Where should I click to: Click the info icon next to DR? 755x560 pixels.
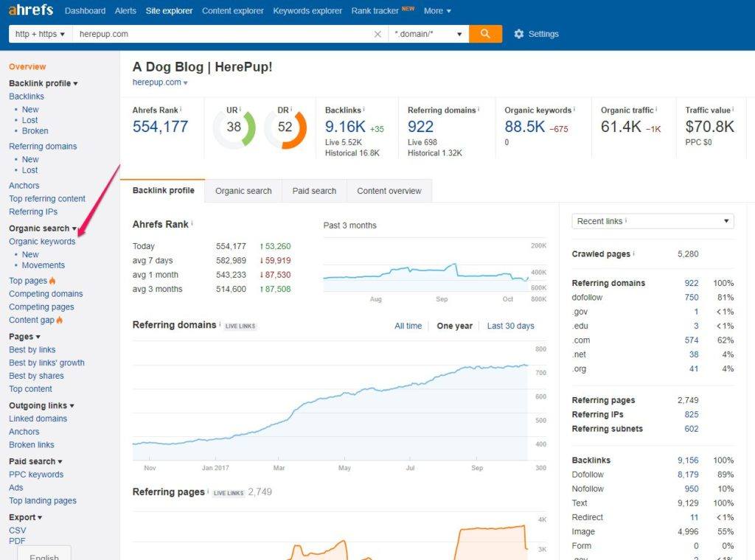[291, 109]
